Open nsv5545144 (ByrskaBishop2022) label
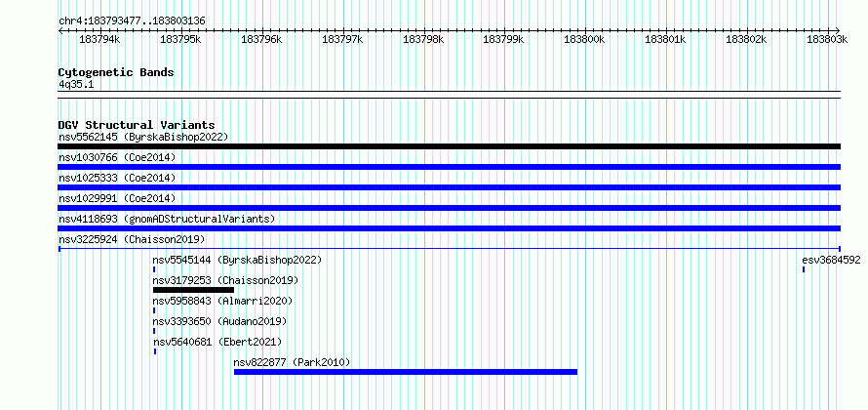This screenshot has height=410, width=868. pyautogui.click(x=237, y=260)
